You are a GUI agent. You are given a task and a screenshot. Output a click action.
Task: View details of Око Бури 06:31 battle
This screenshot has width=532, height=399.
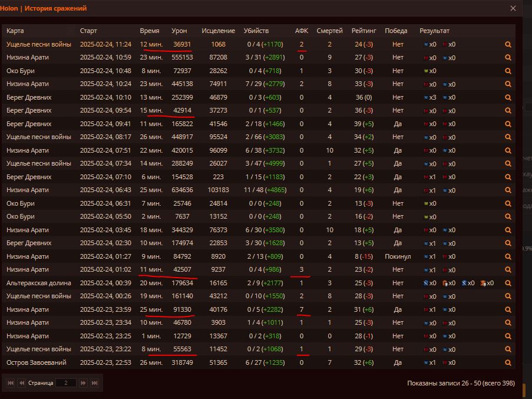(508, 203)
